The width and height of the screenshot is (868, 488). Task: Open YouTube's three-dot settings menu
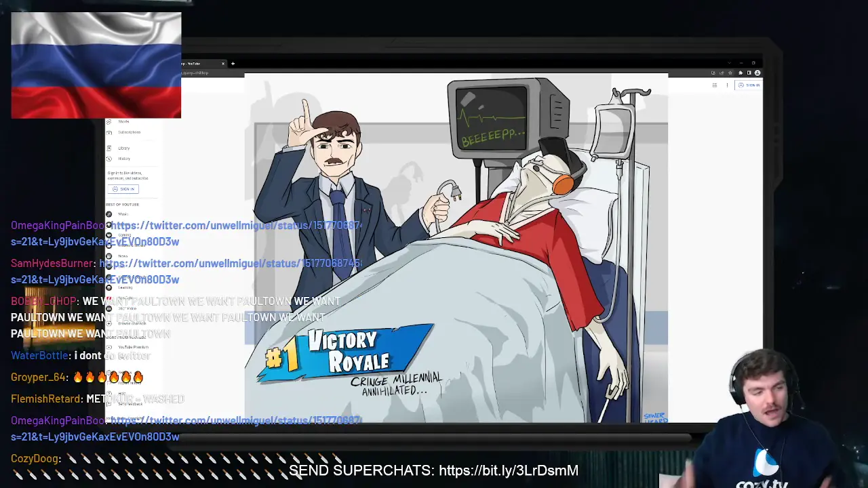(x=727, y=85)
